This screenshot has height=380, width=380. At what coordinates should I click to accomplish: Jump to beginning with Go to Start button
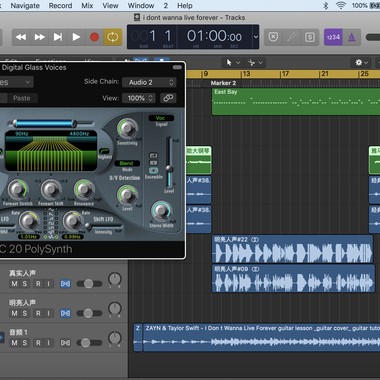58,37
